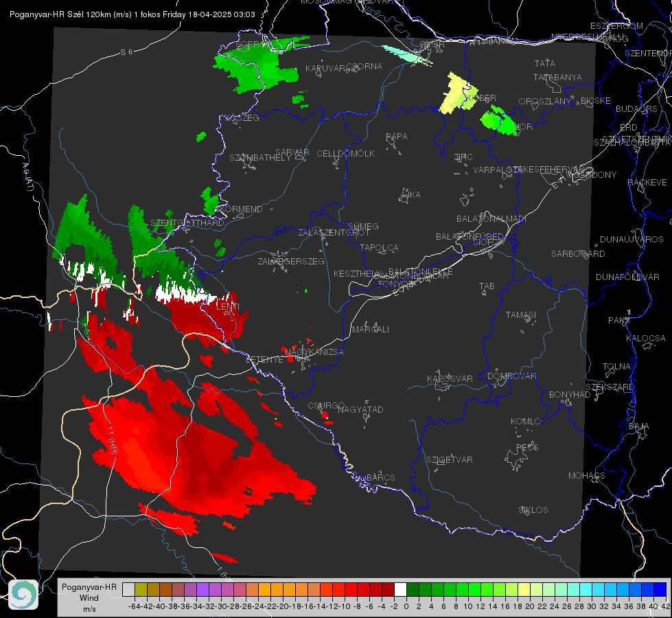This screenshot has width=672, height=618.
Task: Click the TATABANYA city label
Action: pos(557,77)
